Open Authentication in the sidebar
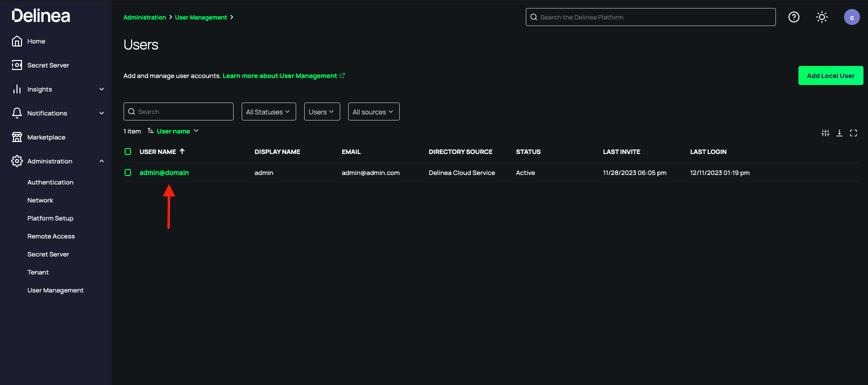 coord(51,182)
